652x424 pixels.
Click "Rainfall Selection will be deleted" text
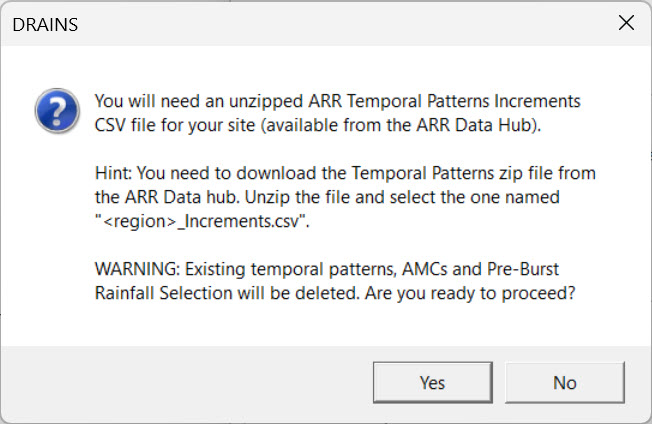[x=226, y=293]
